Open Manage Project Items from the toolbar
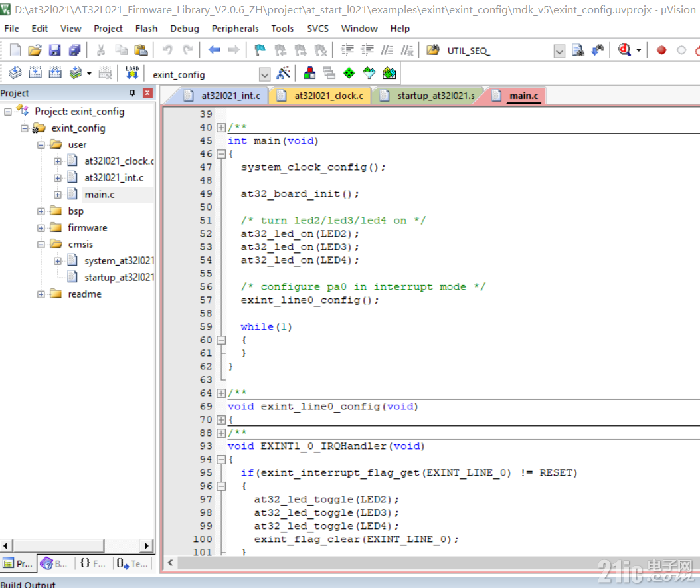Image resolution: width=700 pixels, height=588 pixels. [309, 73]
